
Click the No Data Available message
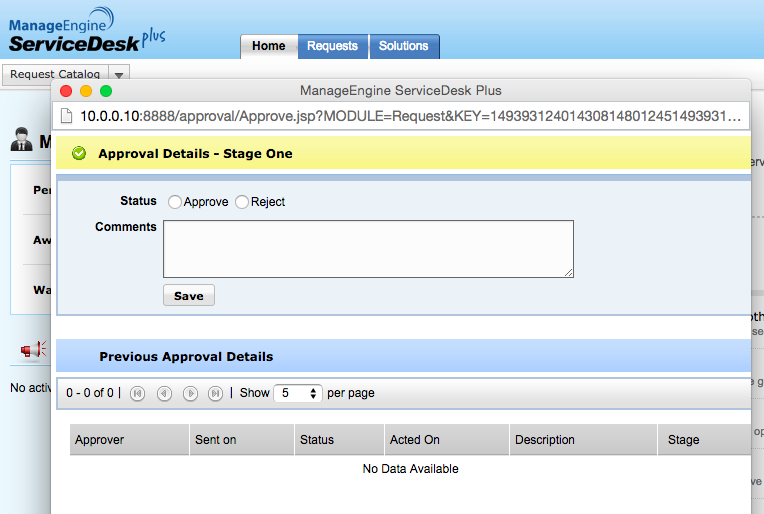coord(410,469)
